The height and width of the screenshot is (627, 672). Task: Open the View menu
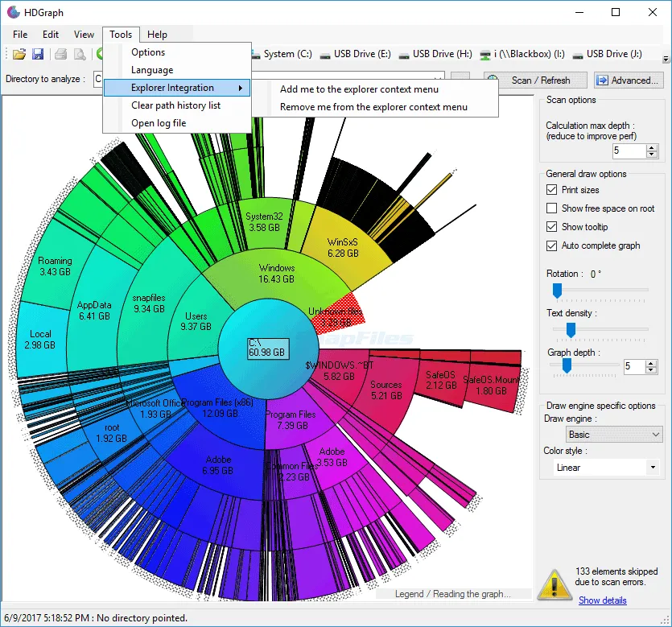tap(84, 35)
